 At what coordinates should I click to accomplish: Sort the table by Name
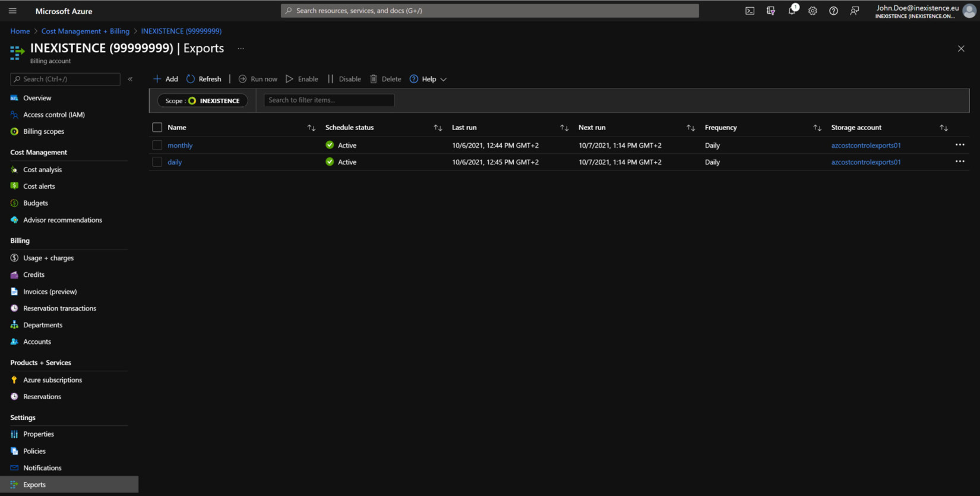tap(311, 128)
